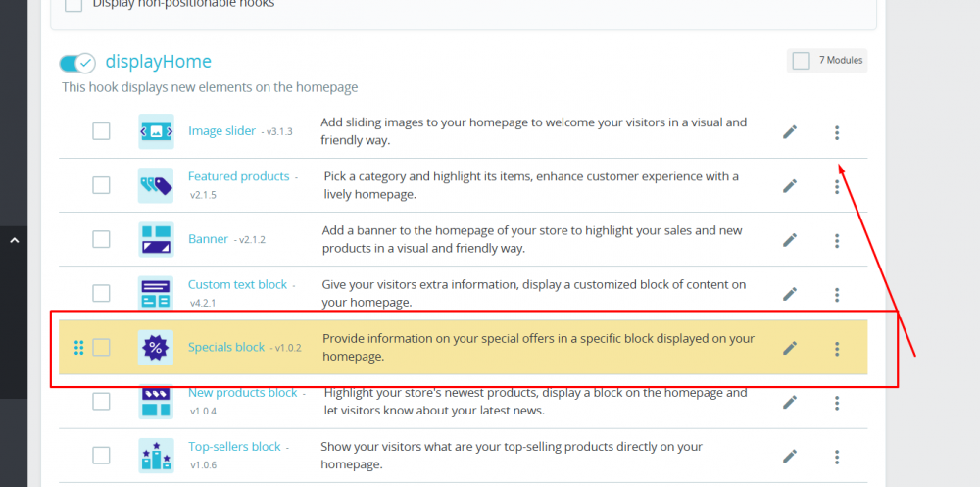Viewport: 980px width, 487px height.
Task: Select the Top-sellers block checkbox
Action: click(x=101, y=455)
